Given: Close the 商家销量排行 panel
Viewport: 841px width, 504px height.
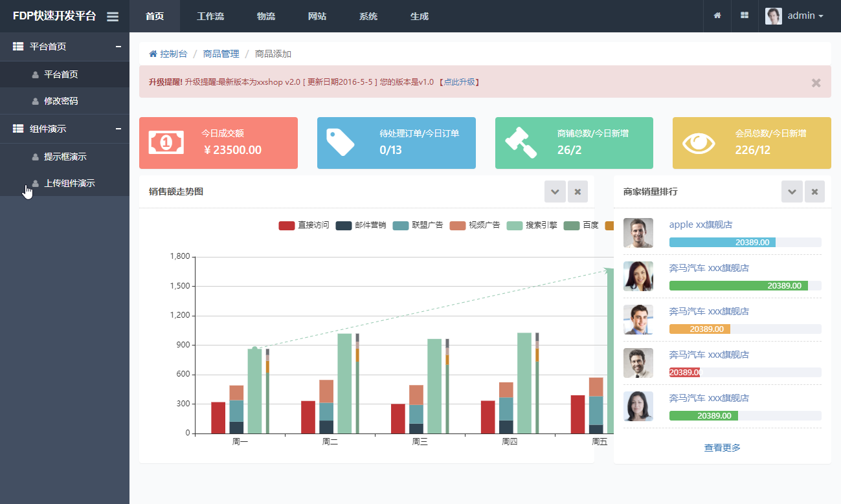Looking at the screenshot, I should pos(814,192).
